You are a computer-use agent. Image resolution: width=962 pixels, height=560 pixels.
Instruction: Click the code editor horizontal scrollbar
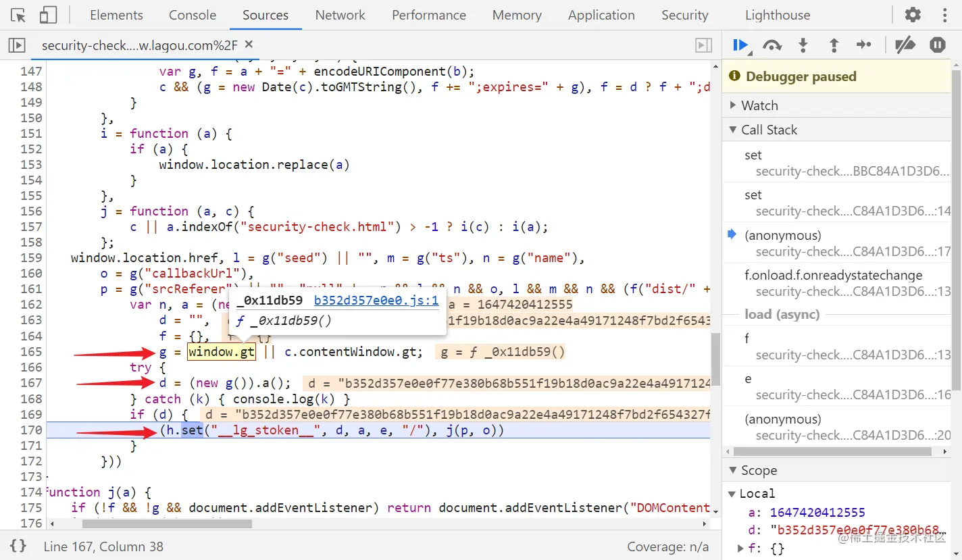click(167, 524)
